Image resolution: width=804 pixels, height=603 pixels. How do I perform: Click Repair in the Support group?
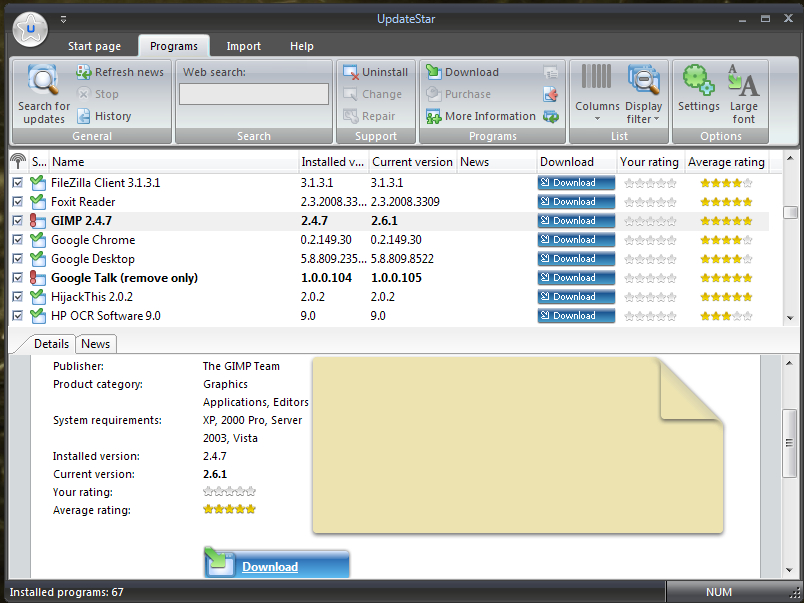click(369, 116)
